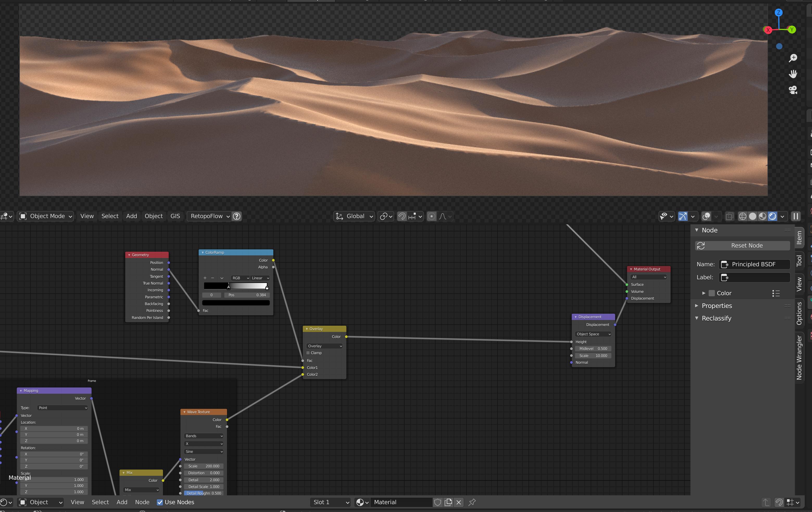Viewport: 812px width, 512px height.
Task: Open viewport object visibility eye menu
Action: point(666,216)
